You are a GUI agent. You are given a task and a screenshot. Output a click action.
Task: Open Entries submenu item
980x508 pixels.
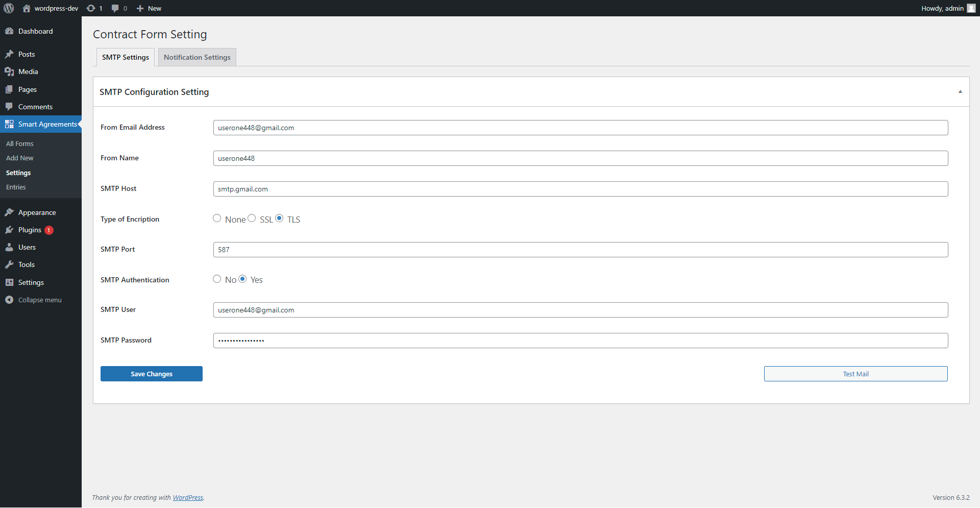tap(16, 187)
